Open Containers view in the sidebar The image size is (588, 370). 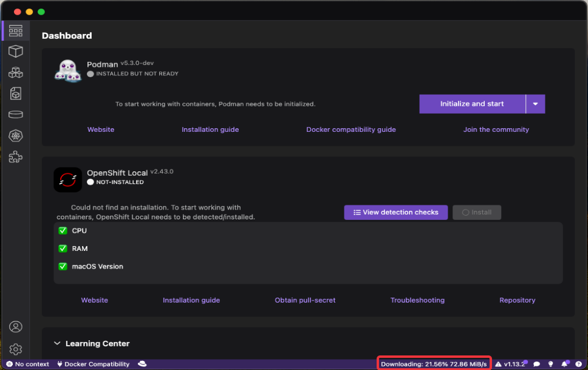[16, 52]
